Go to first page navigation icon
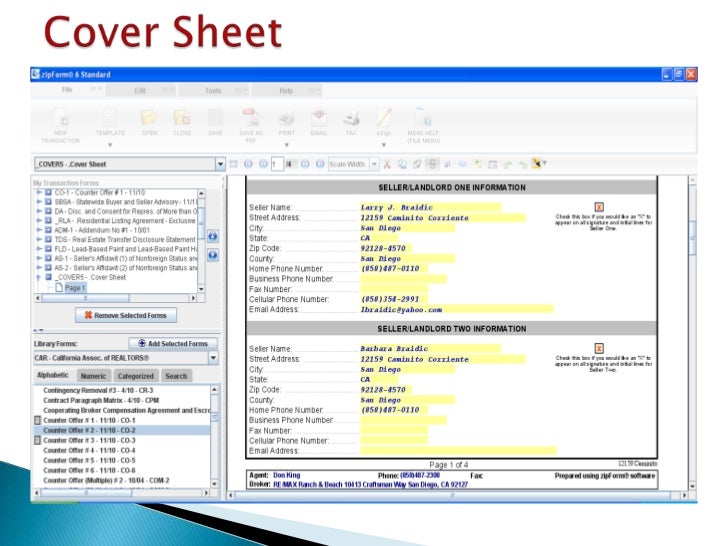 click(248, 164)
